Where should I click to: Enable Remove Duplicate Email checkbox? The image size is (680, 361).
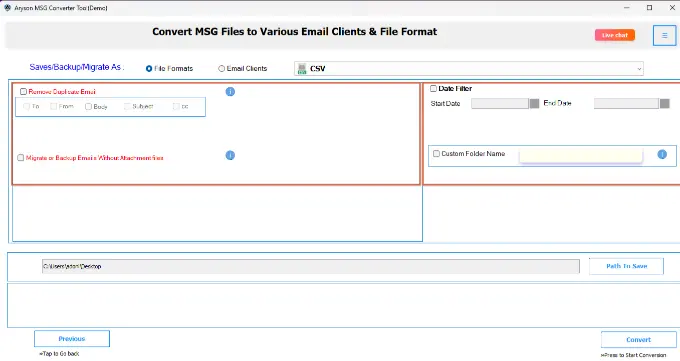tap(23, 92)
